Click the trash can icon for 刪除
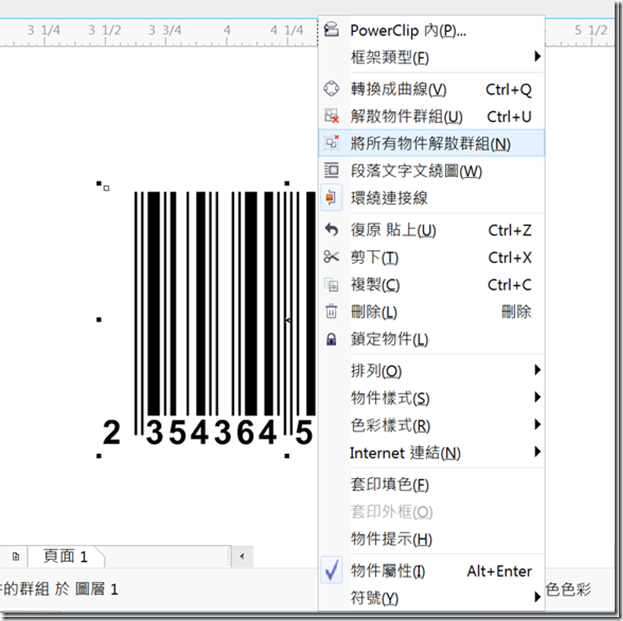Image resolution: width=623 pixels, height=621 pixels. click(331, 311)
